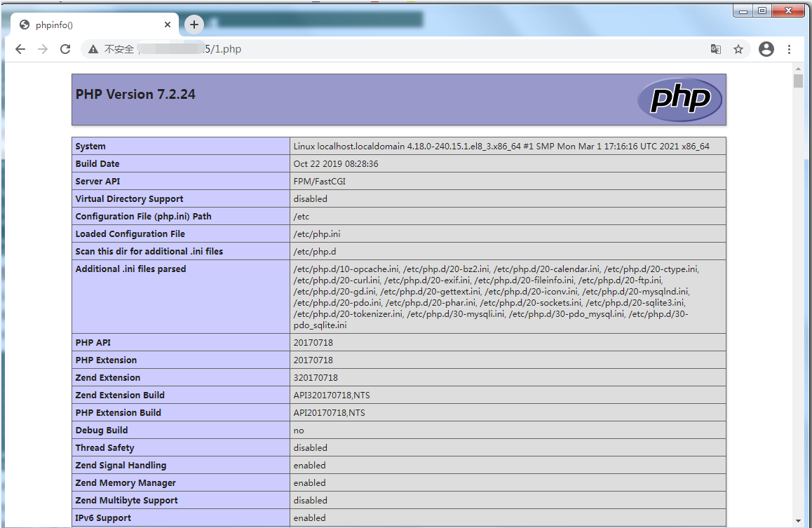Viewport: 812px width, 528px height.
Task: Click the '/etc/php.ini' value
Action: pyautogui.click(x=316, y=234)
